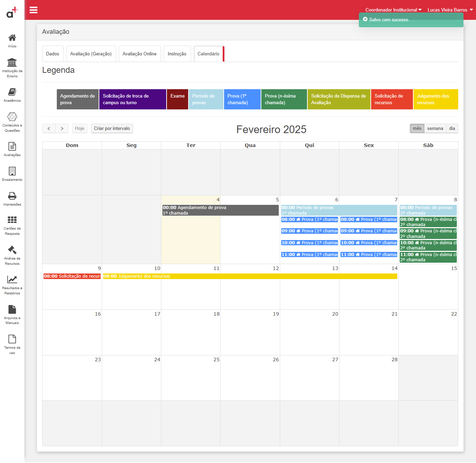Click success checkmark in notification
This screenshot has height=463, width=476.
365,20
